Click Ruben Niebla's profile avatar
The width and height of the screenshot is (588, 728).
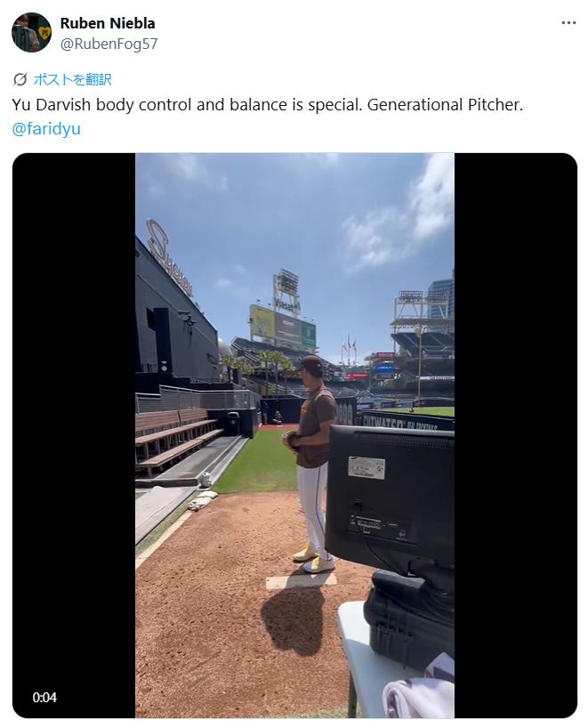click(31, 33)
